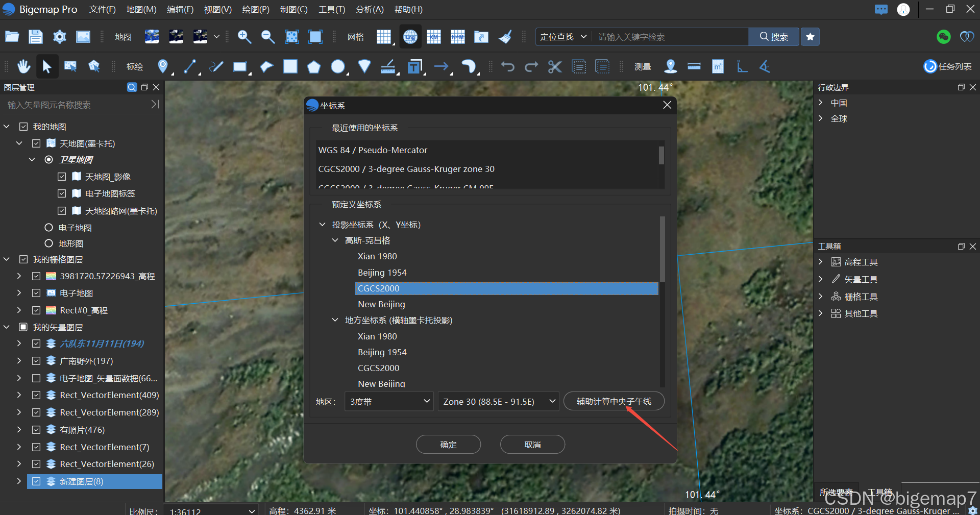Select the arrow pointer tool
This screenshot has width=980, height=515.
pos(47,66)
